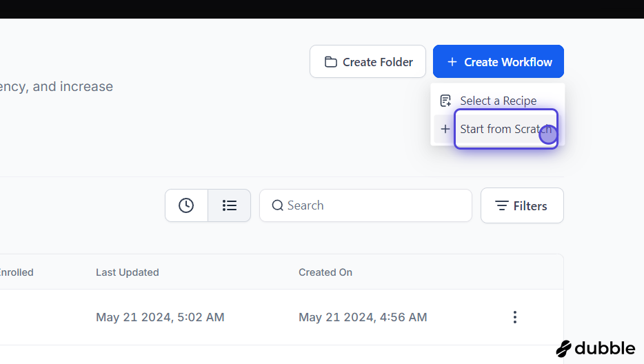644x364 pixels.
Task: Open the three-dot row actions menu
Action: [x=514, y=317]
